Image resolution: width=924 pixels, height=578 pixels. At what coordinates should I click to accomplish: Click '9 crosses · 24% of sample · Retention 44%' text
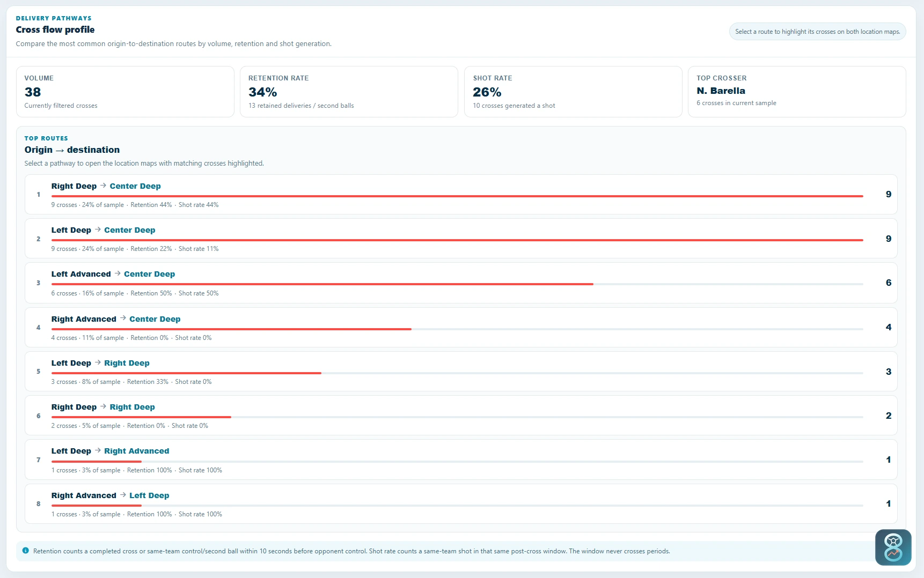click(112, 205)
